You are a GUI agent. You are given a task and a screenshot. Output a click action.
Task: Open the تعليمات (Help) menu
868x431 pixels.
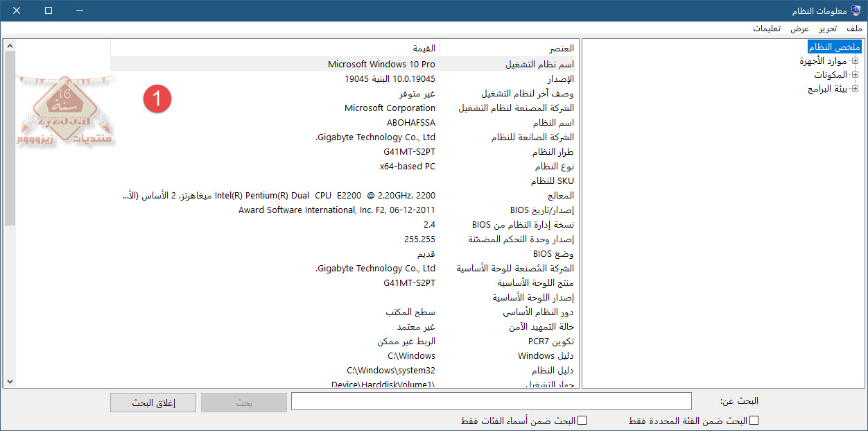(767, 28)
